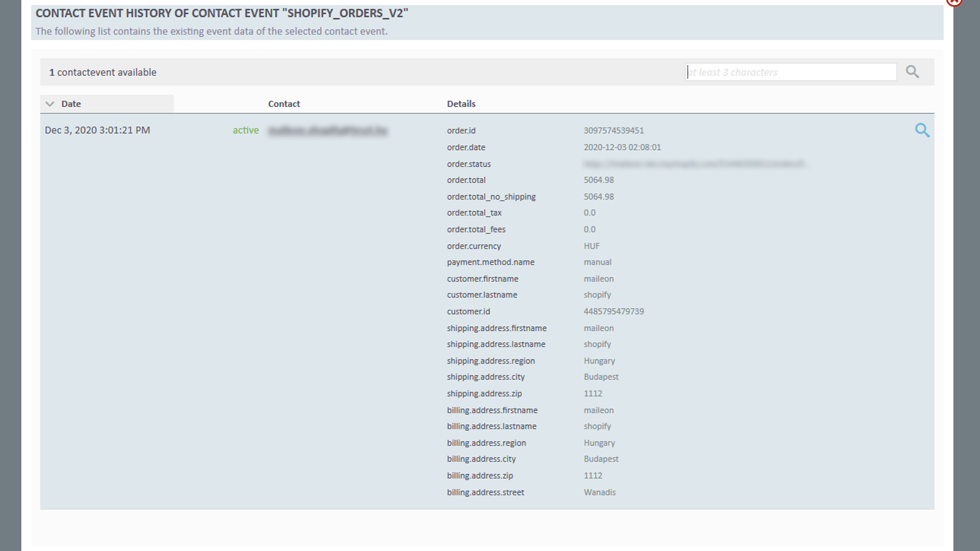Image resolution: width=980 pixels, height=551 pixels.
Task: Click the order.status link value
Action: click(x=695, y=163)
